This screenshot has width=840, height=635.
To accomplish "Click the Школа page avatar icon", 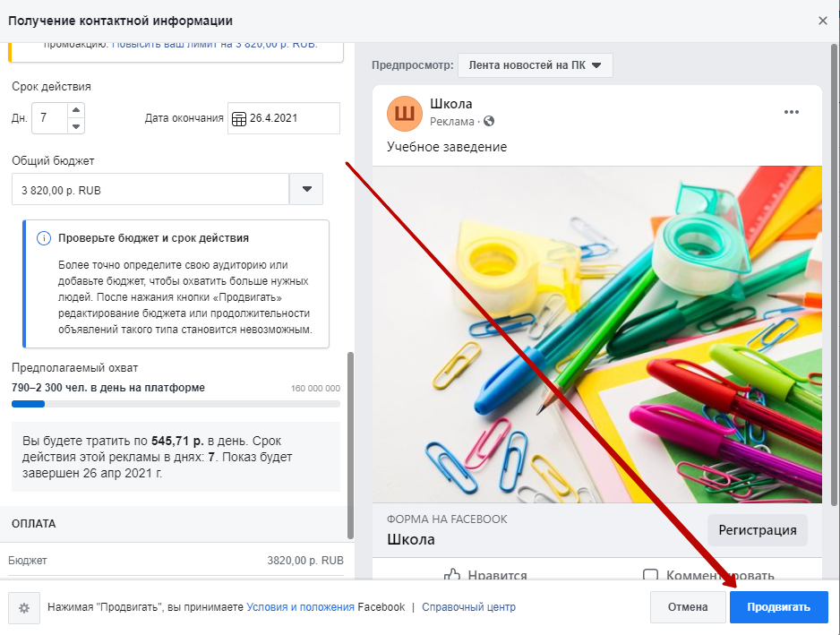I will click(405, 114).
